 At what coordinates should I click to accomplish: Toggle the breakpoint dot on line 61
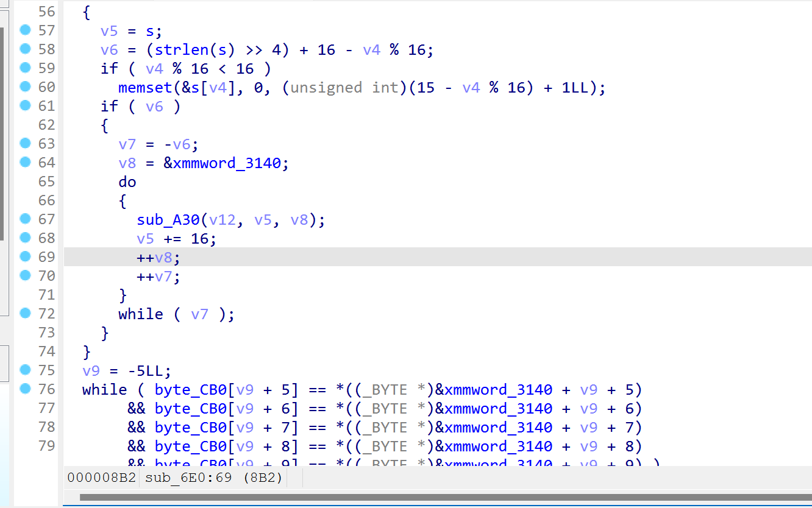25,105
